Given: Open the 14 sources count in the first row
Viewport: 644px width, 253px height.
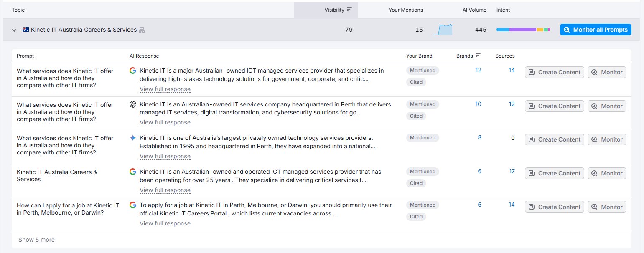Looking at the screenshot, I should tap(512, 70).
